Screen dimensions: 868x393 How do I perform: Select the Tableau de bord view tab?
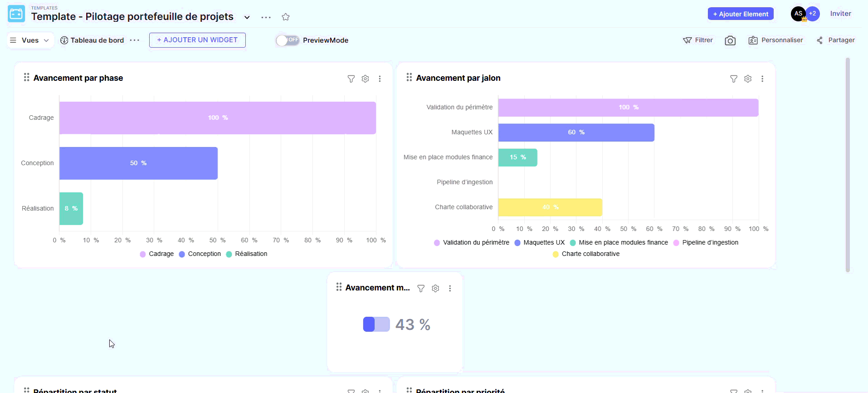[x=93, y=40]
